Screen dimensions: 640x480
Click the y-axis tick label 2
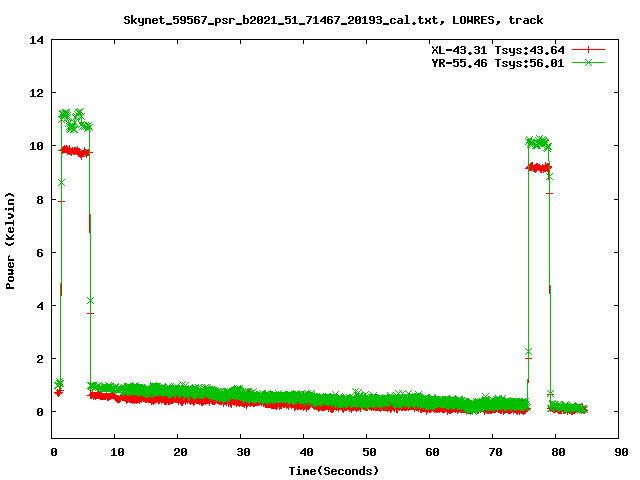tap(40, 359)
